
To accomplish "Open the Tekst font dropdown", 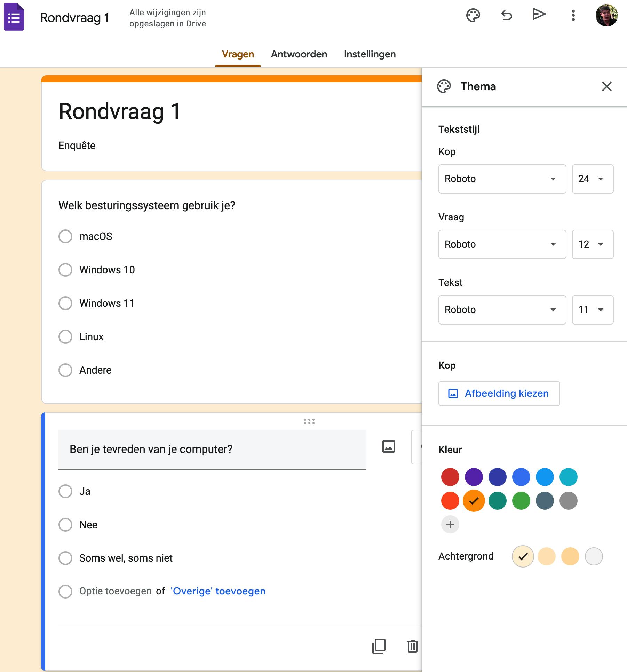I will pyautogui.click(x=502, y=310).
